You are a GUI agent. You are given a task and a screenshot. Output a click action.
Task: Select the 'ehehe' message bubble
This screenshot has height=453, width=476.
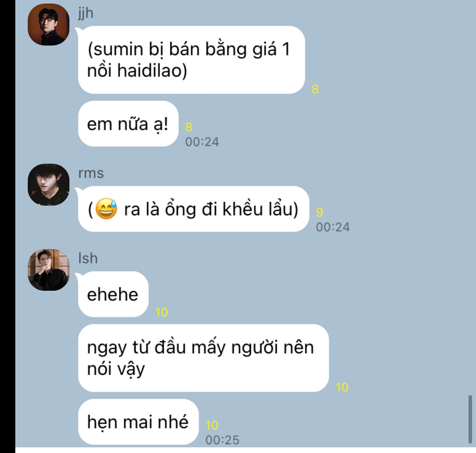click(x=113, y=294)
